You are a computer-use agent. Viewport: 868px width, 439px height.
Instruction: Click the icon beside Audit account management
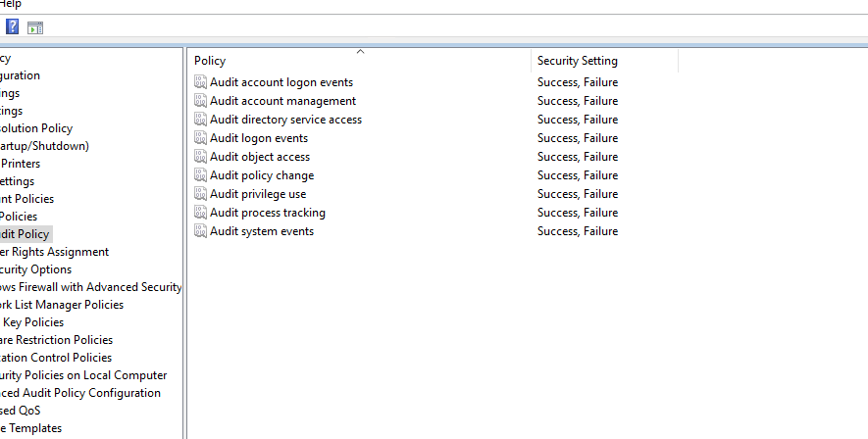[201, 101]
